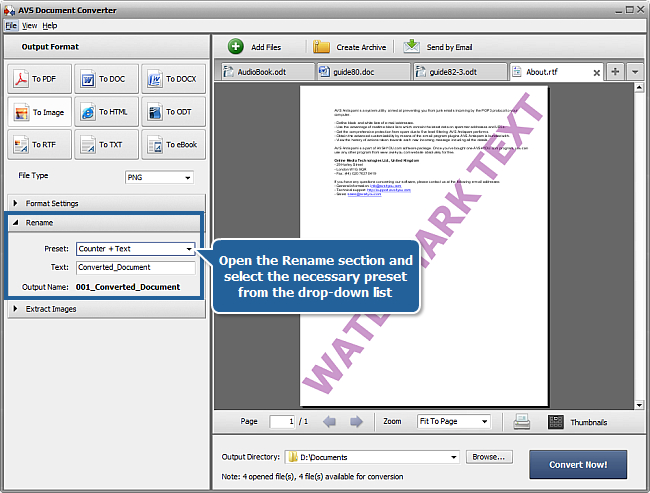Open the Preset Counter + Text dropdown

tap(136, 249)
